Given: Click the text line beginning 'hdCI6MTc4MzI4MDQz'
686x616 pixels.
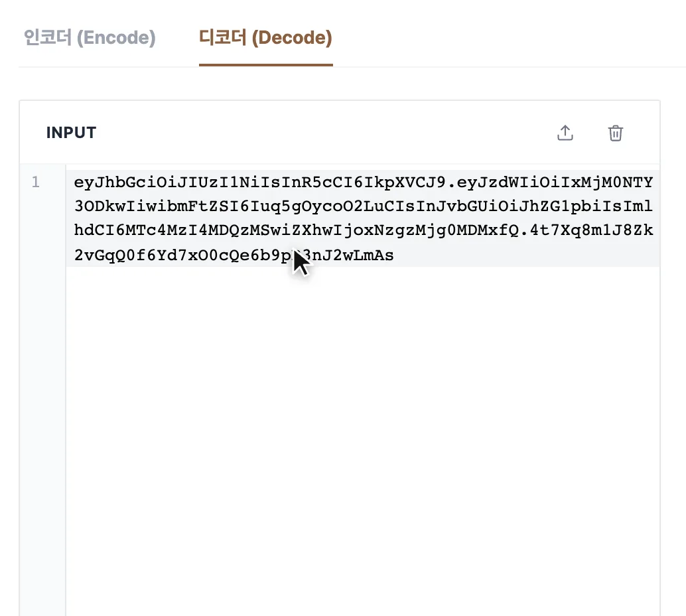Looking at the screenshot, I should coord(363,230).
